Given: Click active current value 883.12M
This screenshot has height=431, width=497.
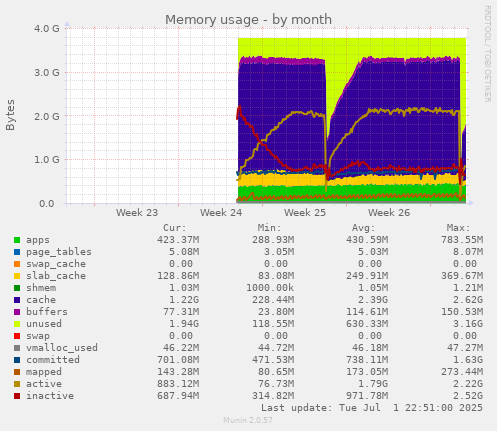Looking at the screenshot, I should 178,384.
